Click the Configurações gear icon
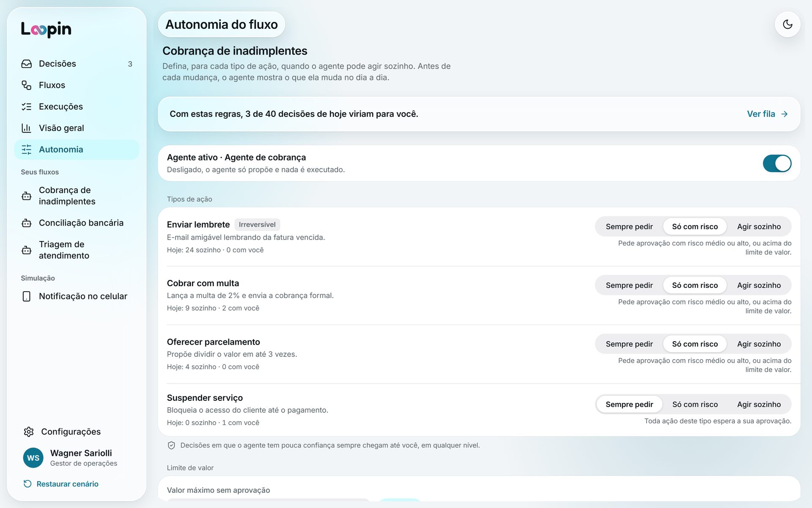This screenshot has width=812, height=508. click(29, 432)
